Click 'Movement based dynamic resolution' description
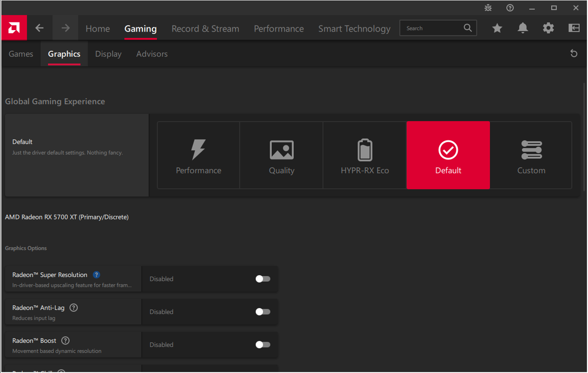Viewport: 588px width, 373px height. tap(57, 351)
